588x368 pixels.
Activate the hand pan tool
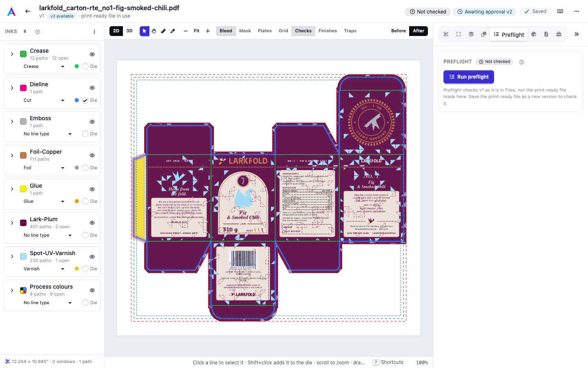154,31
